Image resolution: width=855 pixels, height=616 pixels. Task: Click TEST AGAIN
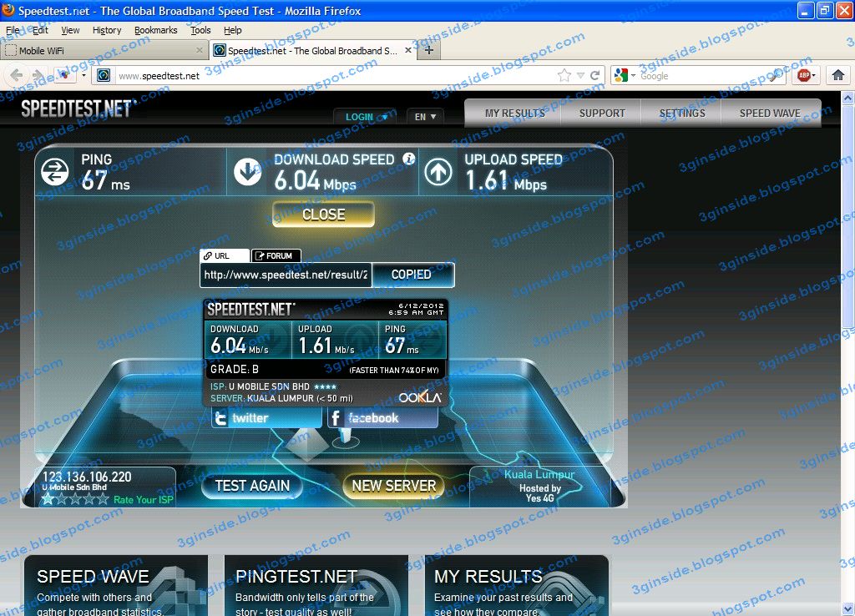252,485
